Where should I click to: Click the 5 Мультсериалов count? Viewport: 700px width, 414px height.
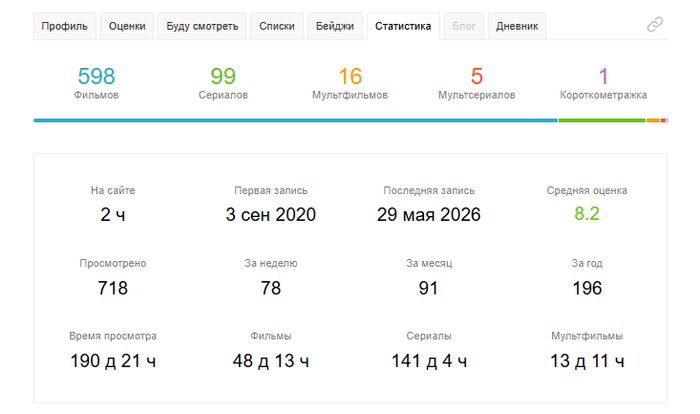click(477, 83)
